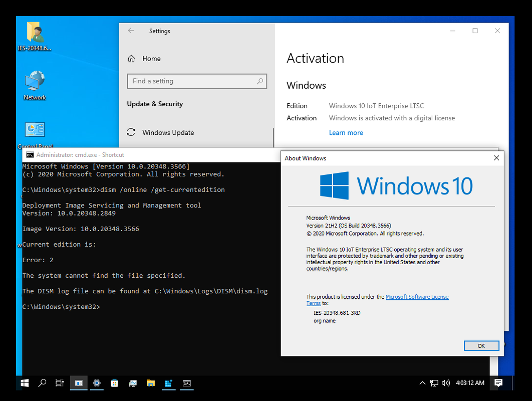Open volume control tray icon
Viewport: 532px width, 401px height.
(446, 383)
